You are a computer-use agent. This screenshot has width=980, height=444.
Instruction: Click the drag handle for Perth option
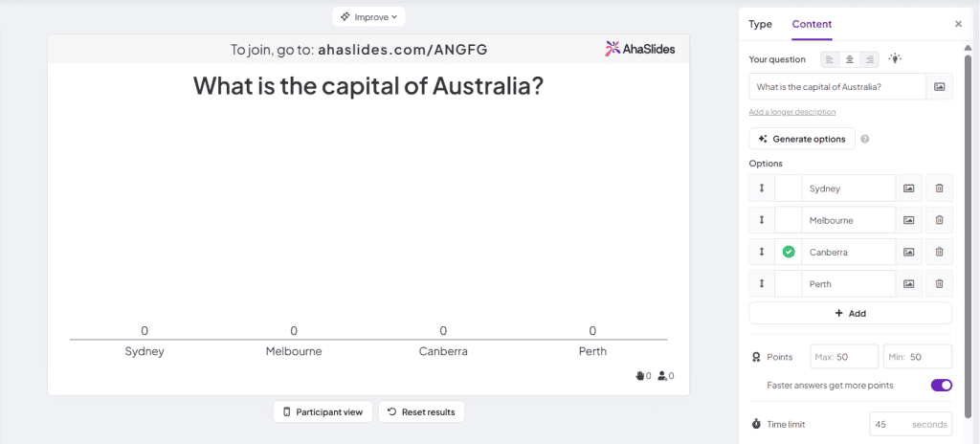tap(761, 284)
